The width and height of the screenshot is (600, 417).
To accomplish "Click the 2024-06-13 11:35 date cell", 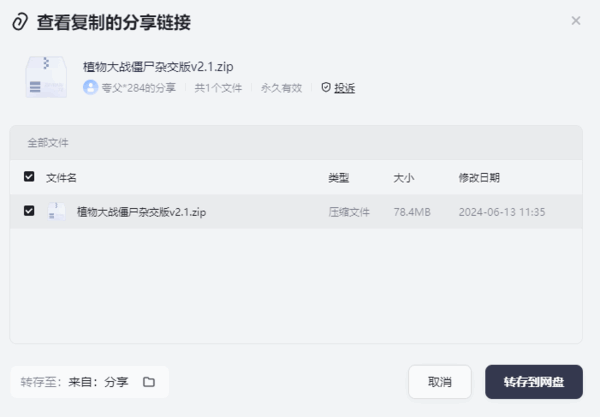I will [502, 212].
